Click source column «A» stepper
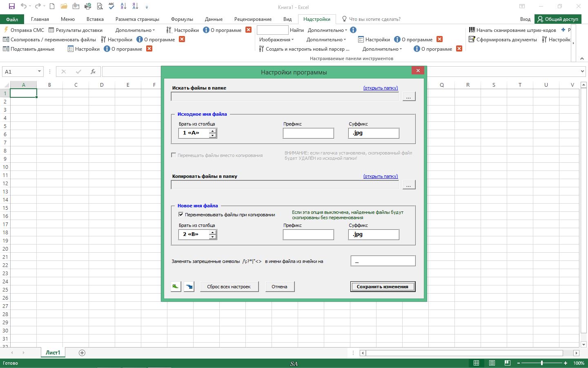This screenshot has width=588, height=368. pyautogui.click(x=212, y=133)
